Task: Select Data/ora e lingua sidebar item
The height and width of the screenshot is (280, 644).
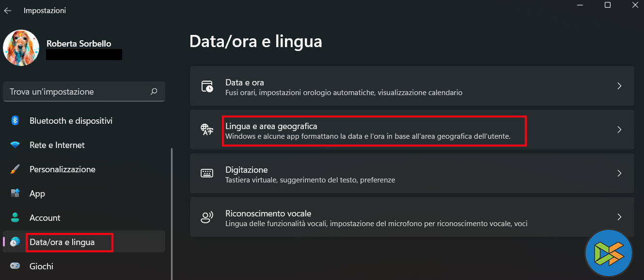Action: click(62, 242)
